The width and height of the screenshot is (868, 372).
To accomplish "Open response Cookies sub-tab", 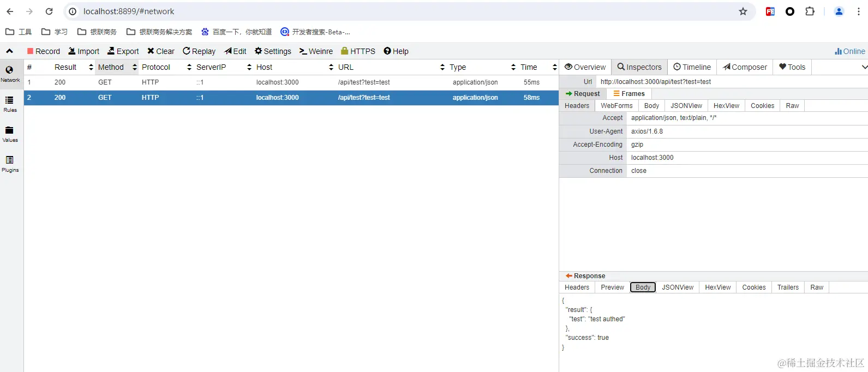I will tap(754, 287).
